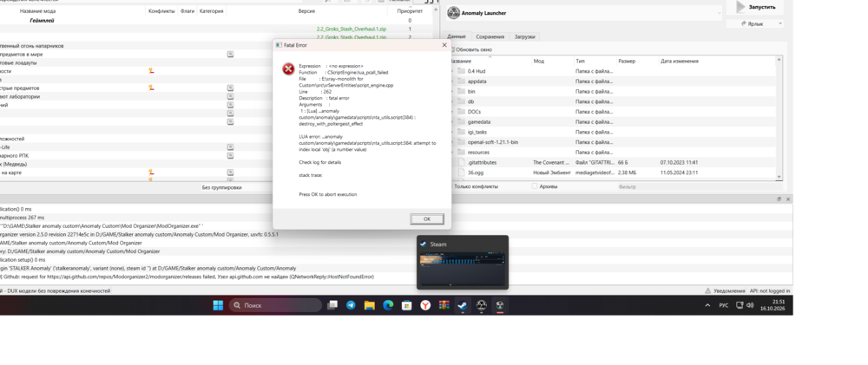The height and width of the screenshot is (365, 868).
Task: Select the openal-soft-1.21.1-bin folder icon
Action: [462, 142]
